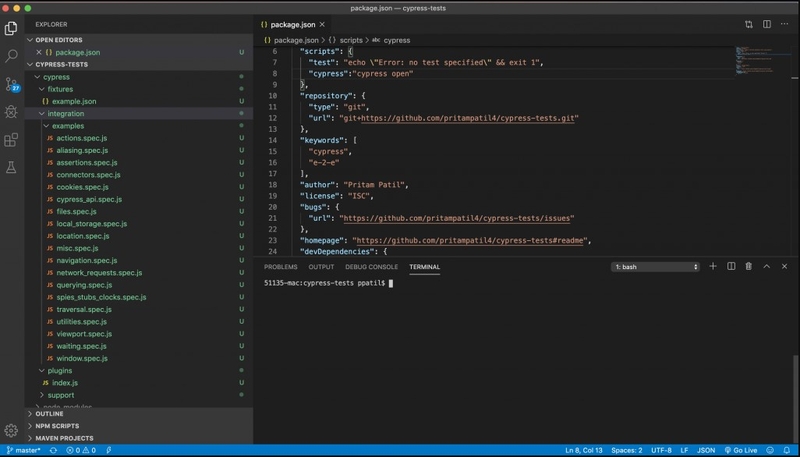Expand the support folder
Screen dimensions: 800x457
tap(60, 395)
